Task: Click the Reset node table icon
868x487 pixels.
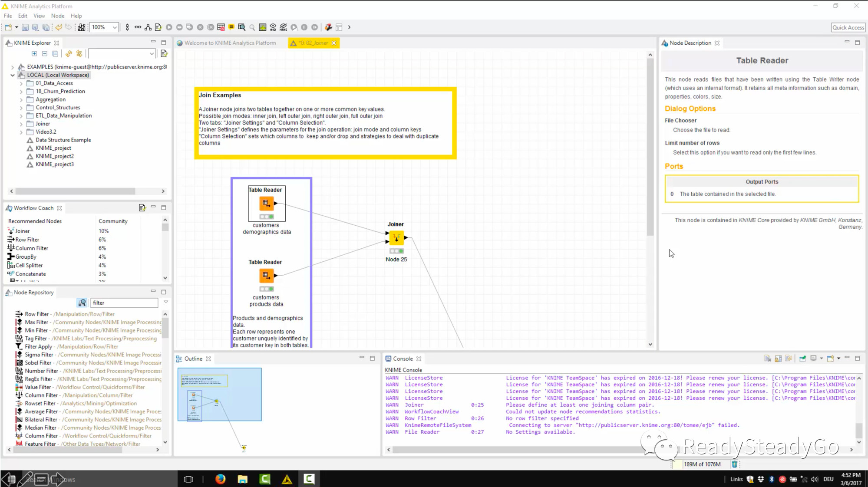Action: click(x=221, y=27)
